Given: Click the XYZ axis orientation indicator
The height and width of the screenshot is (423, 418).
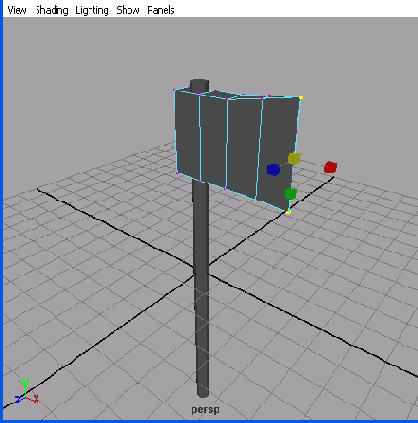Looking at the screenshot, I should pyautogui.click(x=27, y=392).
